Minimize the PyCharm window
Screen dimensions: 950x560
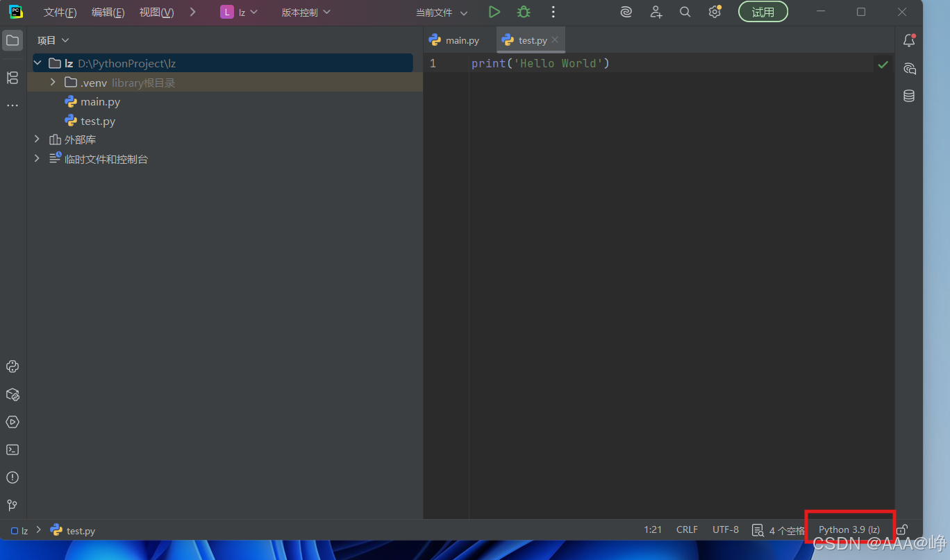[821, 12]
